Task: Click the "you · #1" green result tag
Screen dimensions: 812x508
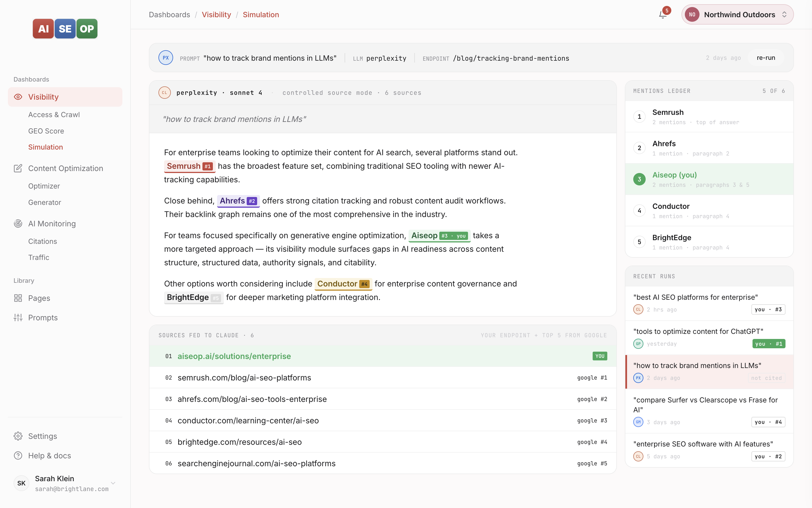Action: pos(769,344)
